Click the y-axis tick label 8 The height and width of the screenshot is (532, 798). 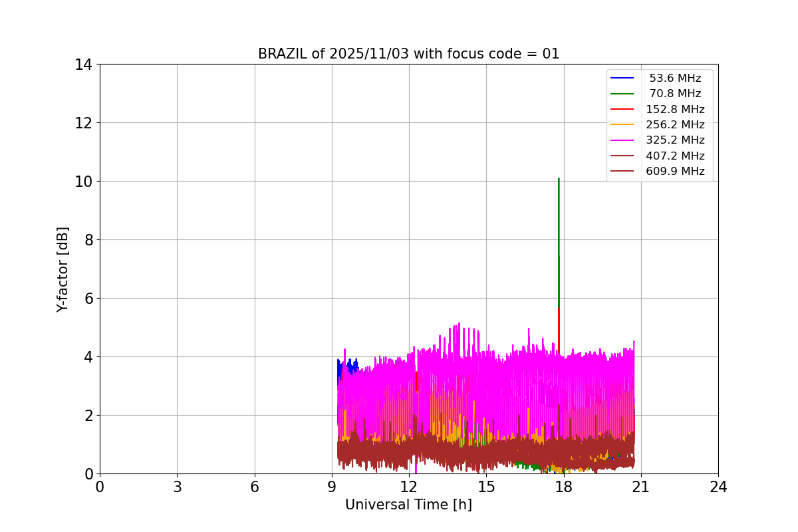(88, 240)
